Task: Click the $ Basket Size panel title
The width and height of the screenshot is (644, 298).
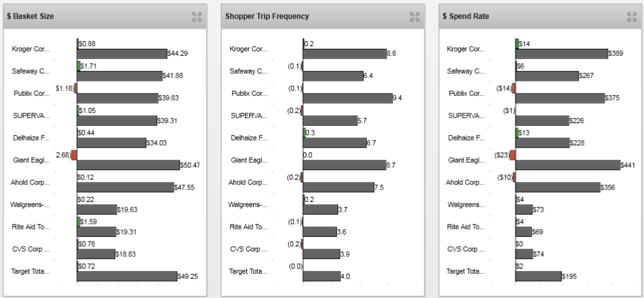Action: point(30,16)
